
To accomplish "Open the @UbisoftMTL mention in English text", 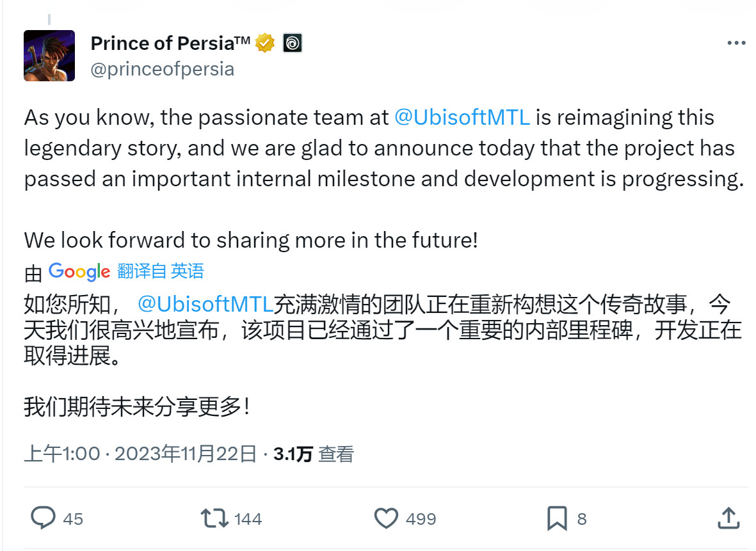I will point(462,118).
